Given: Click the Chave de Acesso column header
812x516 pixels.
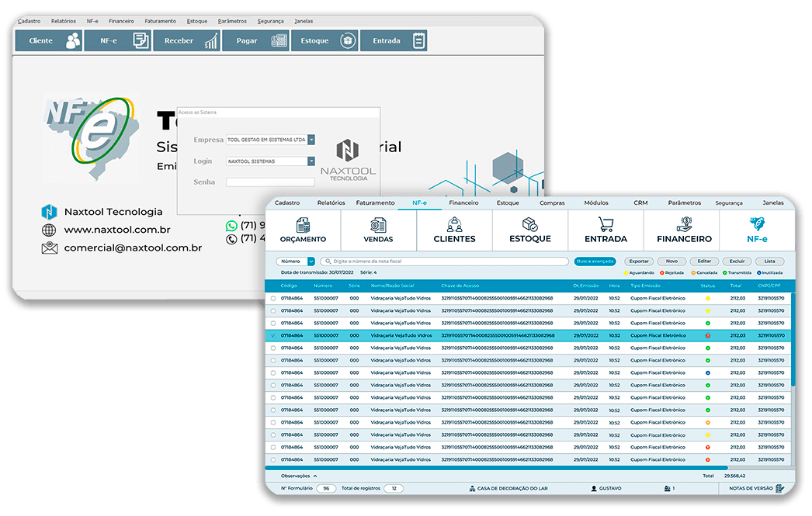Looking at the screenshot, I should pyautogui.click(x=460, y=286).
